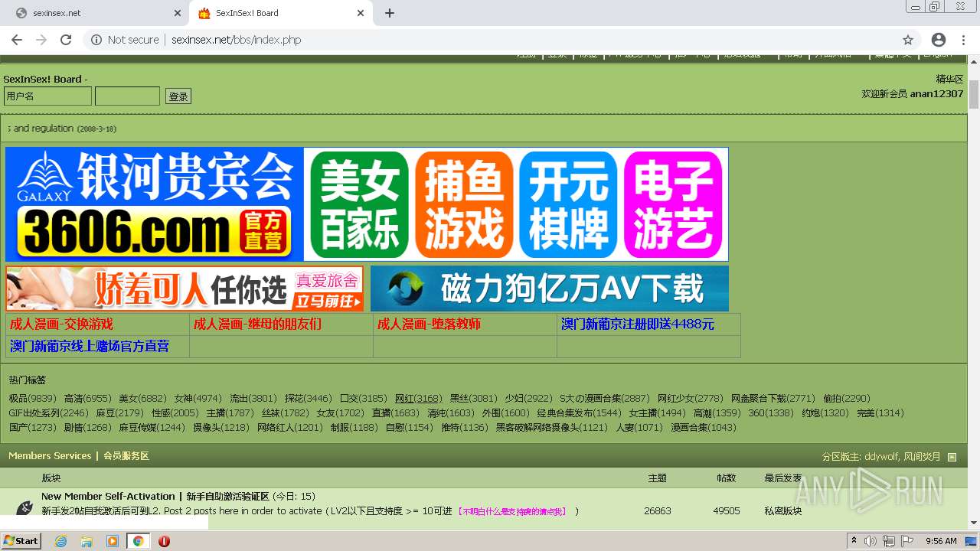
Task: Open the 网红(3168) tag
Action: pyautogui.click(x=418, y=398)
